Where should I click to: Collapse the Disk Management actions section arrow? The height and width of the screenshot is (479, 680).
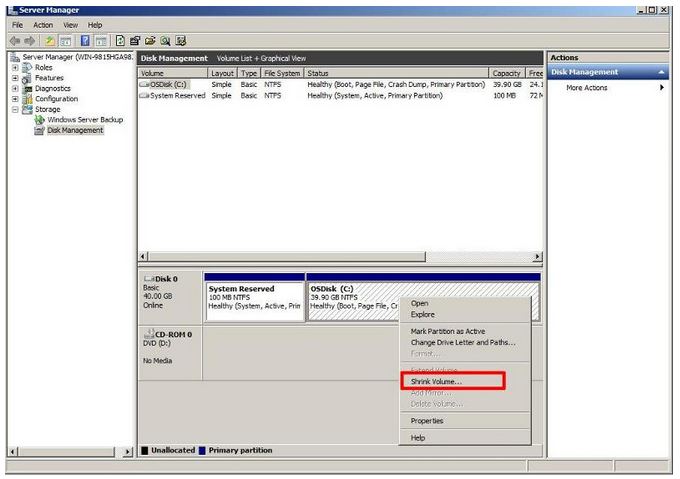(x=661, y=72)
